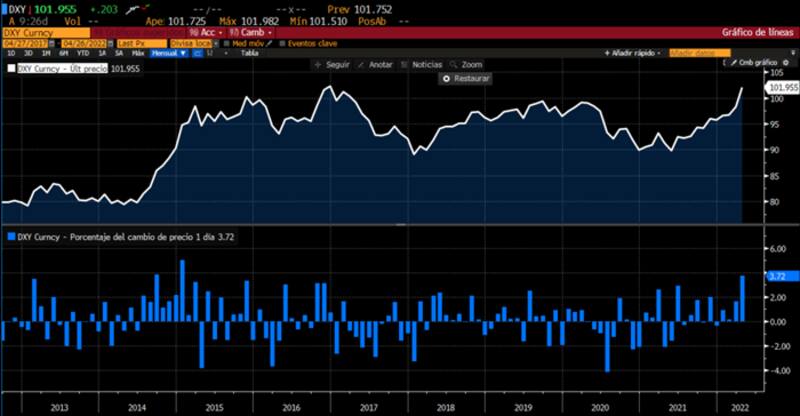Click the Seguir crosshair icon
Image resolution: width=800 pixels, height=416 pixels.
[x=318, y=64]
